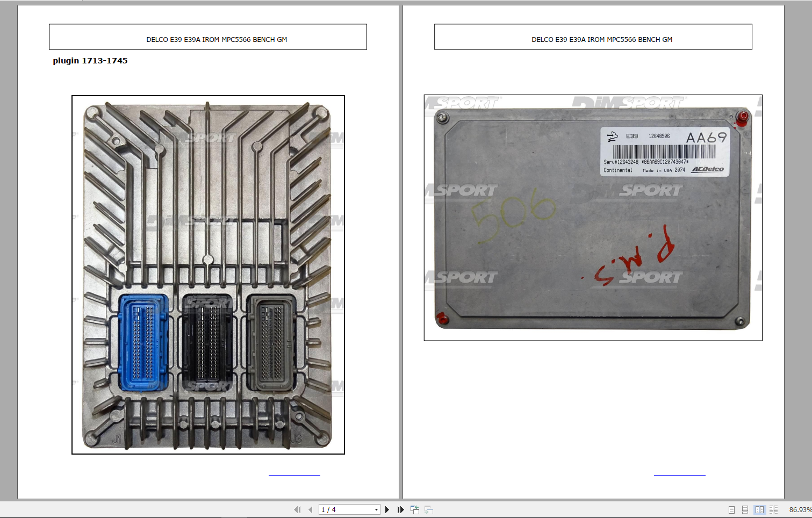The height and width of the screenshot is (518, 812).
Task: Switch to continuous scrolling layout
Action: (745, 509)
